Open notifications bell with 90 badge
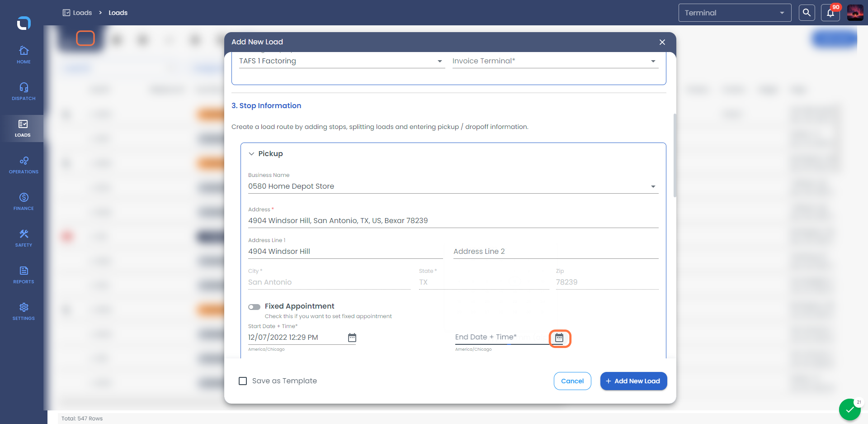This screenshot has height=424, width=868. (830, 13)
